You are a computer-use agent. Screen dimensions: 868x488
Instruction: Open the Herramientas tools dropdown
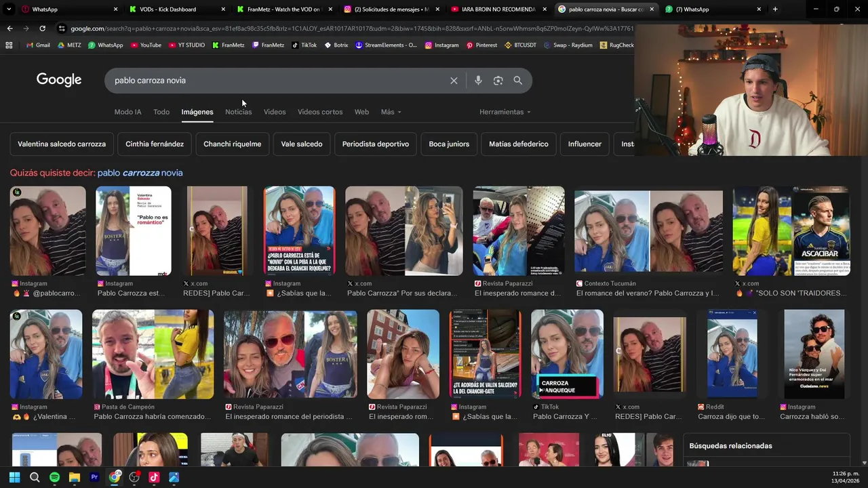pos(505,112)
